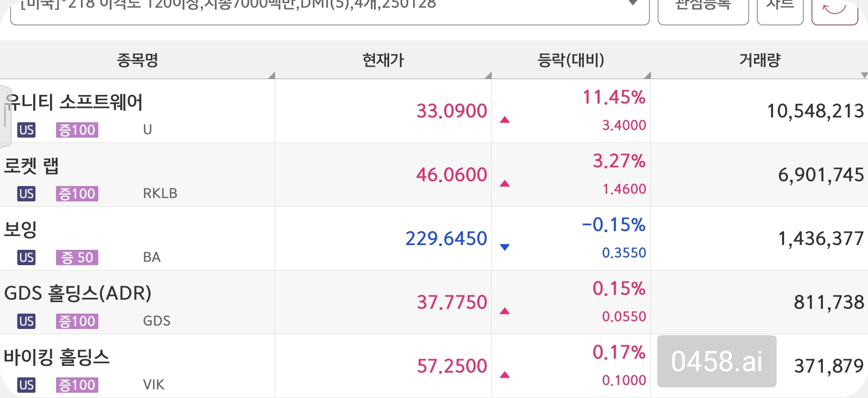Click current price 46.0600
The image size is (868, 398).
[x=451, y=175]
